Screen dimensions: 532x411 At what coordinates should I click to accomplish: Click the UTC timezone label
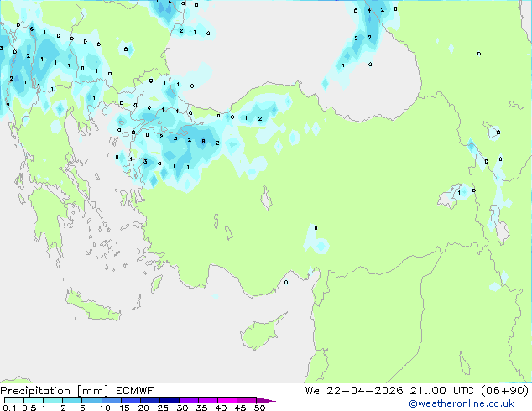coord(463,391)
